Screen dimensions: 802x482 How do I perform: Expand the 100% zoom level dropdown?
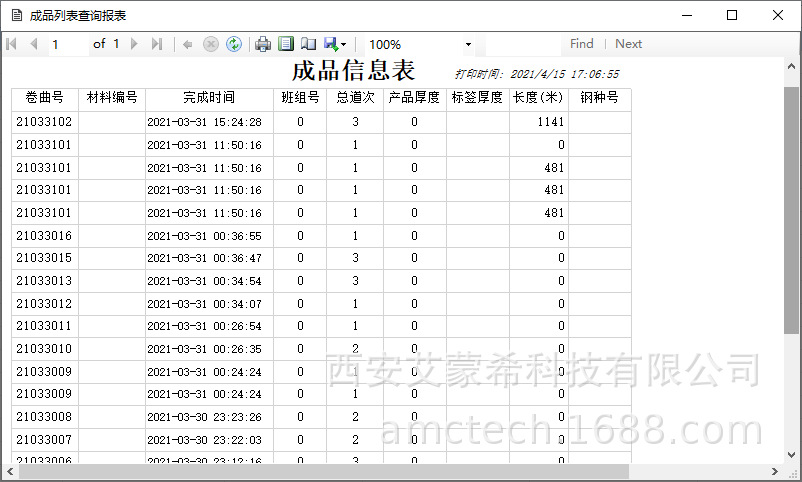tap(468, 44)
